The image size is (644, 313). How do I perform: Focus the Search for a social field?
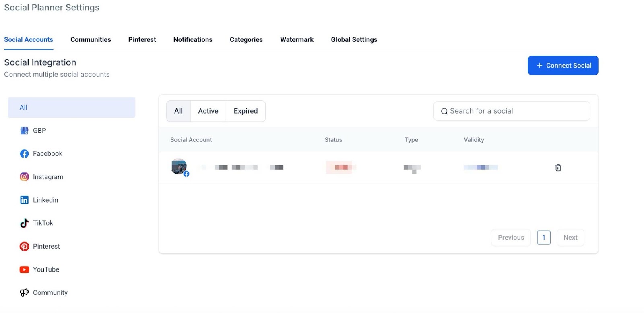point(515,111)
